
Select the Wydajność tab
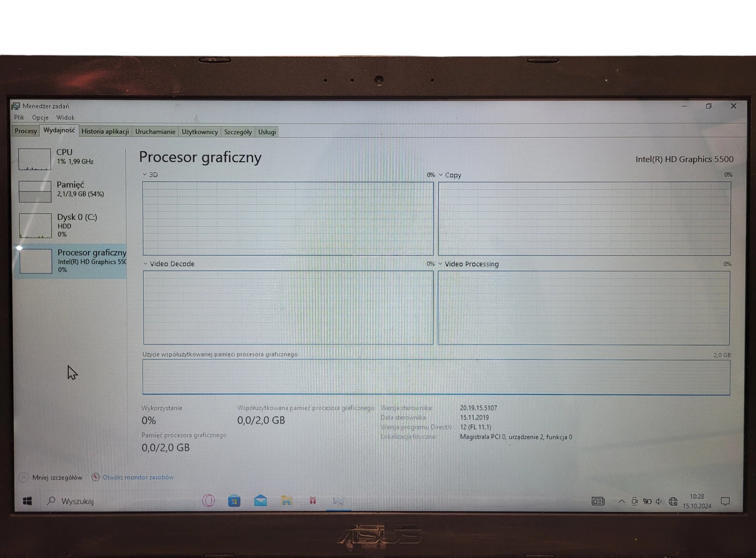(59, 130)
